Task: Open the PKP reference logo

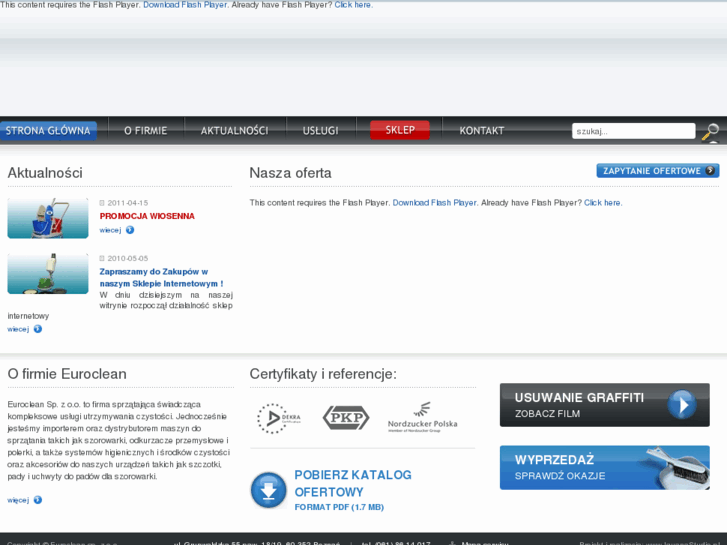Action: pyautogui.click(x=346, y=418)
